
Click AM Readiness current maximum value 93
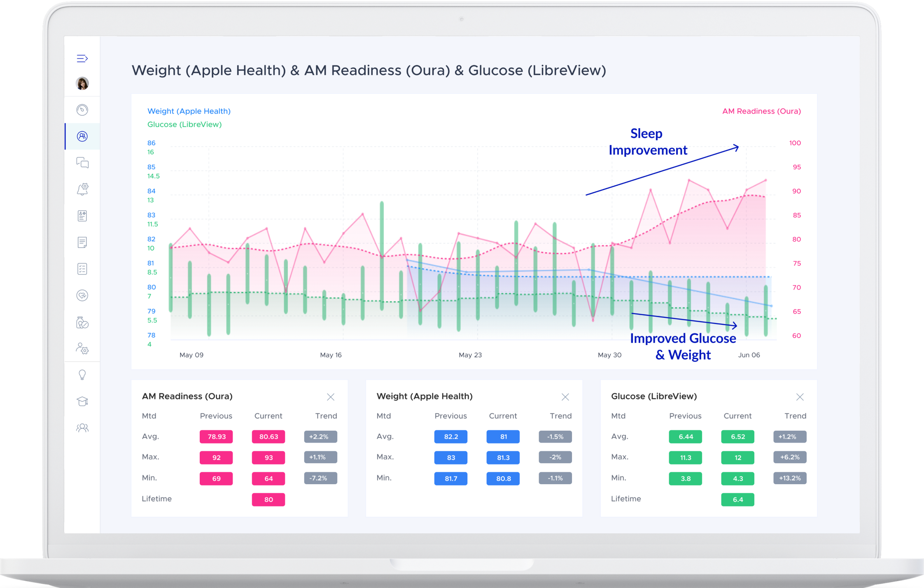[x=268, y=457]
